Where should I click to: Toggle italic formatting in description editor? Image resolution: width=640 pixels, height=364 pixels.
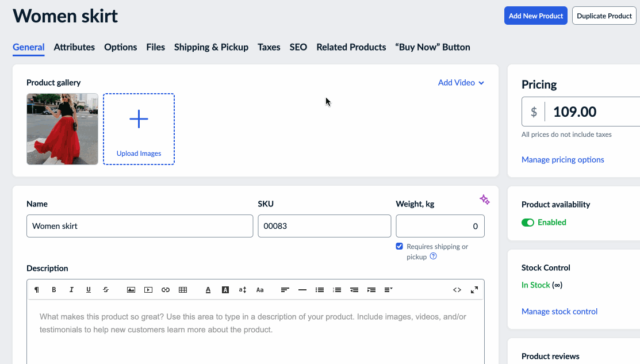point(71,290)
